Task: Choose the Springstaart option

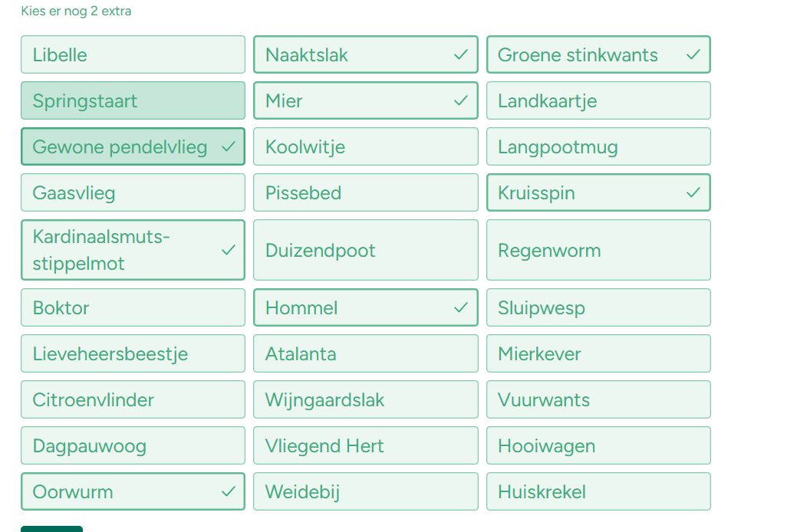Action: (133, 100)
